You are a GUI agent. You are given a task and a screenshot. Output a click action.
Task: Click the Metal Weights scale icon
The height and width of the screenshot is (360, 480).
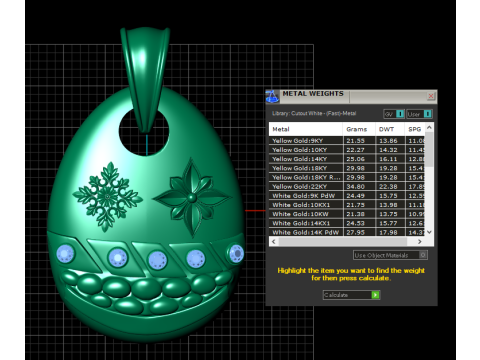(x=272, y=97)
